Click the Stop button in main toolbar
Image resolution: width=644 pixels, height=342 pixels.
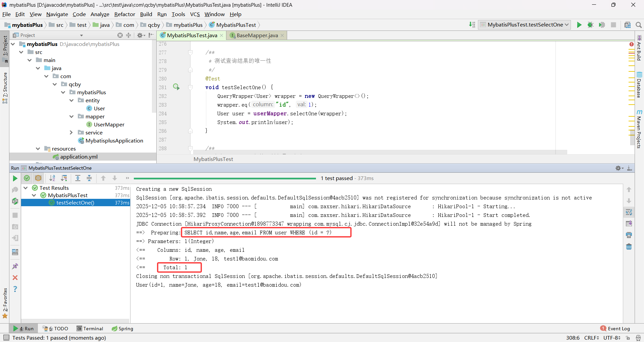613,25
